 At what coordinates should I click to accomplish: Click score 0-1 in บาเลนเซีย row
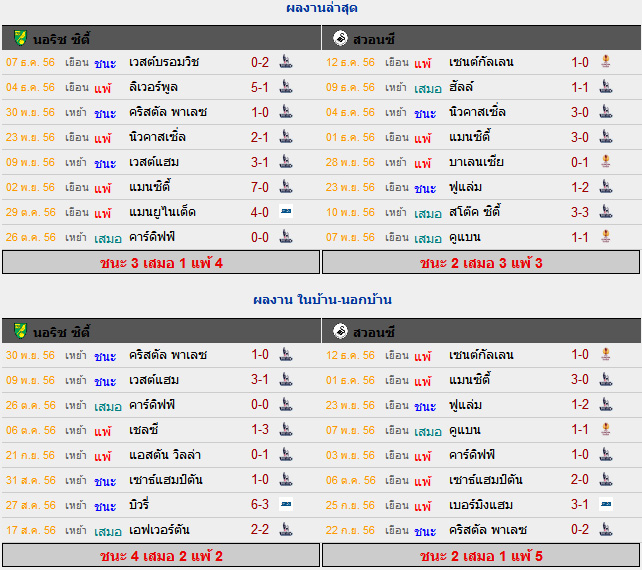pos(580,162)
